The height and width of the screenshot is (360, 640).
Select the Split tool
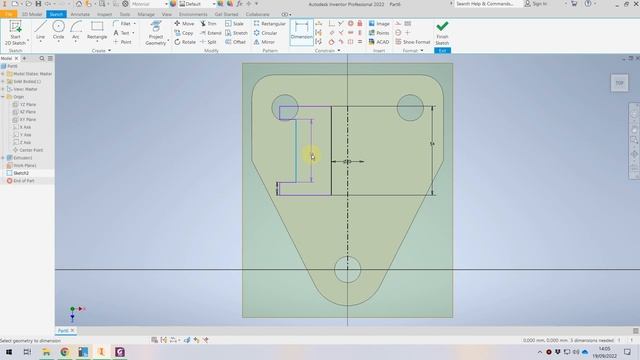pos(208,42)
